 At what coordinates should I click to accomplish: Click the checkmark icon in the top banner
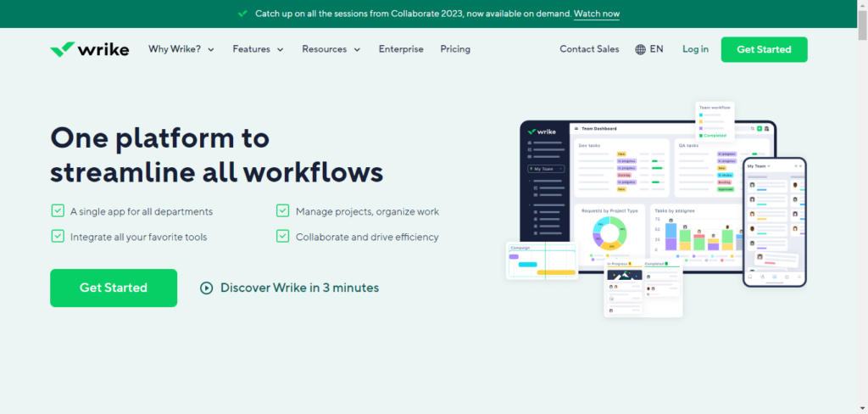point(242,14)
